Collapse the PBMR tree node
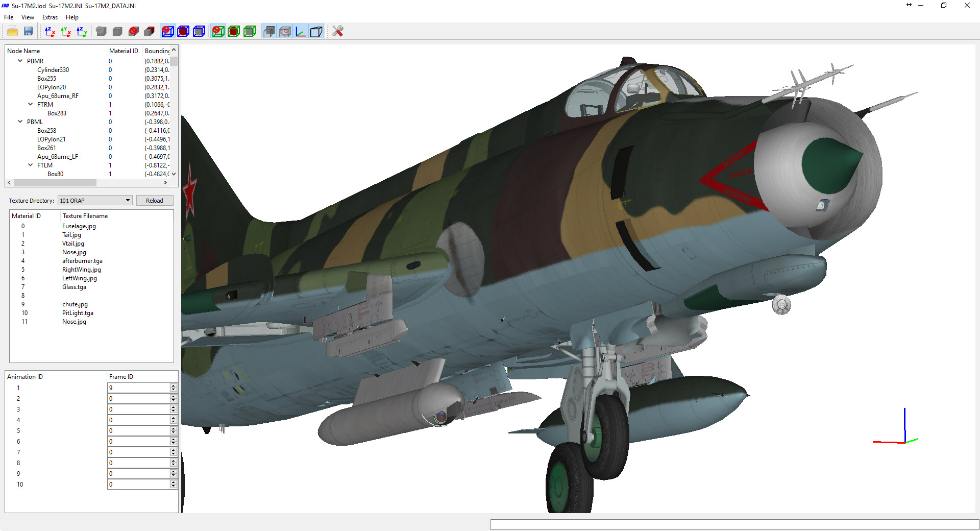The width and height of the screenshot is (980, 531). 20,61
